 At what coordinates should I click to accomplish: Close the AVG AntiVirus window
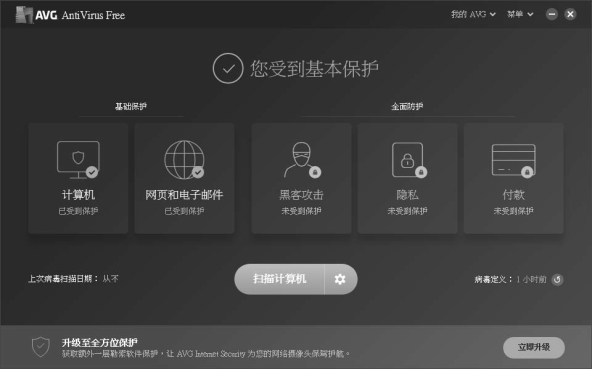[570, 14]
